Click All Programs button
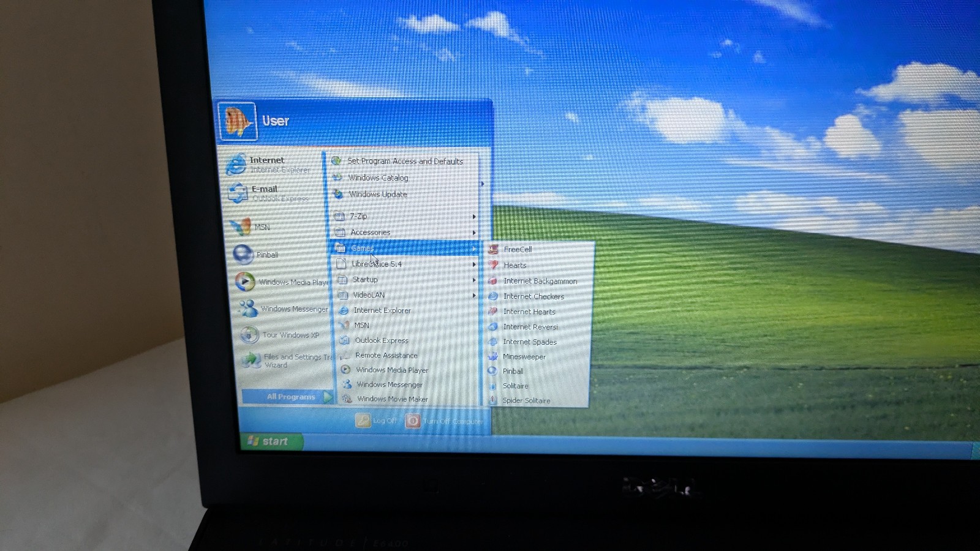This screenshot has height=551, width=980. point(288,397)
